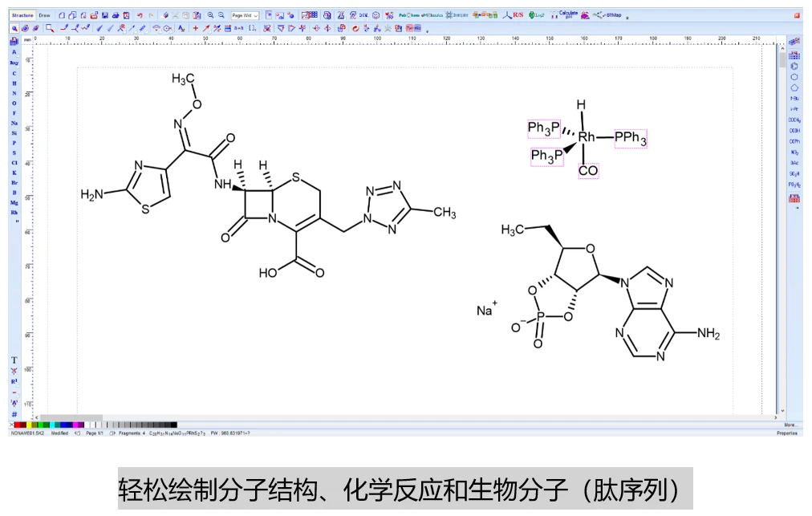Insert the OAc radical from right palette
This screenshot has height=516, width=812.
tap(794, 163)
